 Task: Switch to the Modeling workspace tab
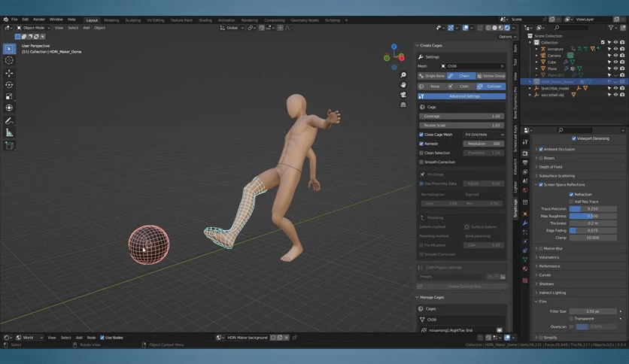click(111, 20)
